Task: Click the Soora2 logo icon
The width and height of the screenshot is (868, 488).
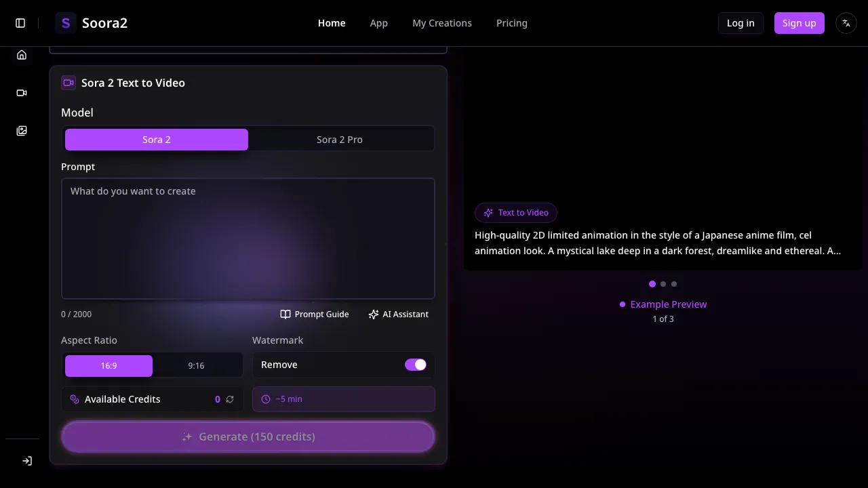Action: click(66, 22)
